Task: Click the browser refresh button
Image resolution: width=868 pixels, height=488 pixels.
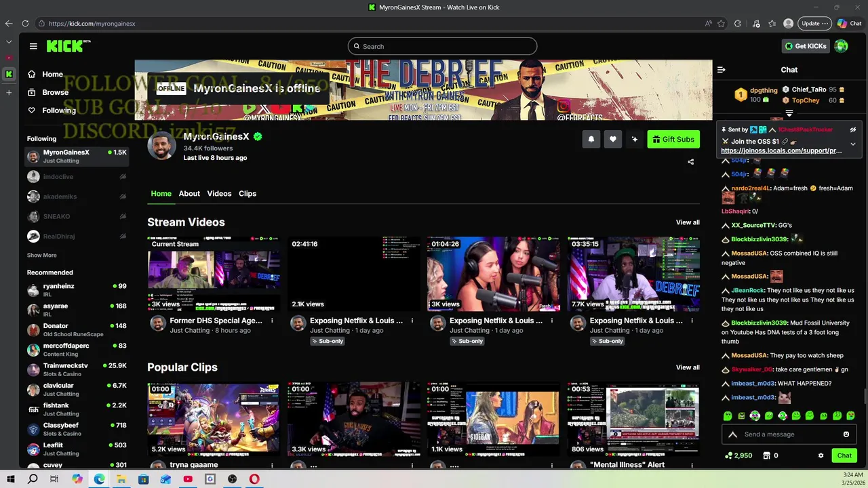Action: tap(25, 23)
